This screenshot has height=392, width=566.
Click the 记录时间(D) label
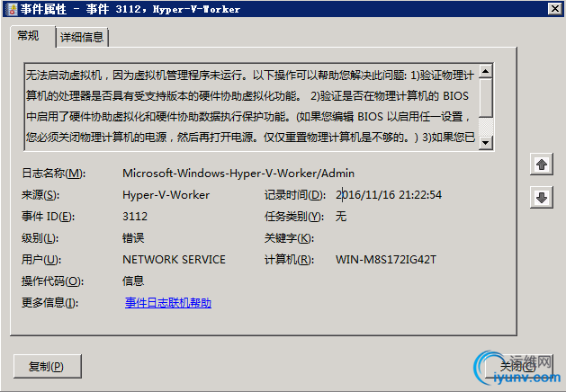click(x=295, y=195)
